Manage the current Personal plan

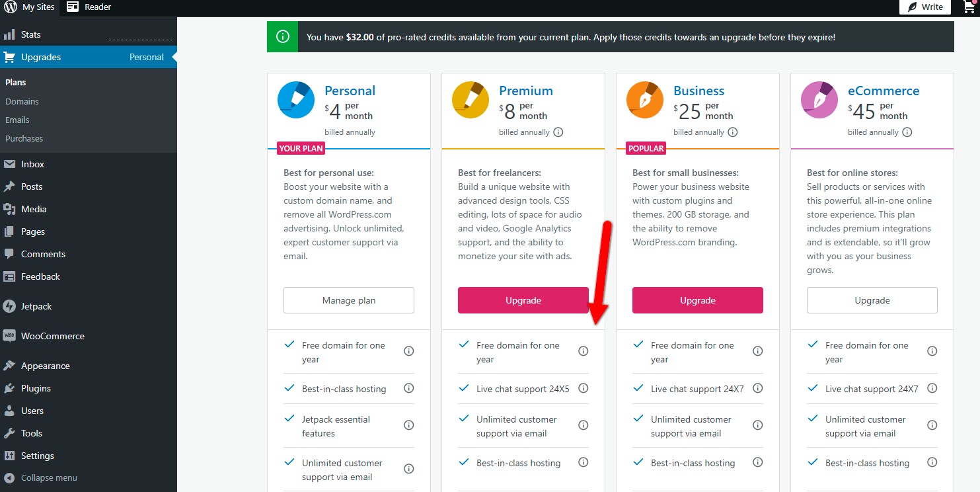pyautogui.click(x=348, y=300)
